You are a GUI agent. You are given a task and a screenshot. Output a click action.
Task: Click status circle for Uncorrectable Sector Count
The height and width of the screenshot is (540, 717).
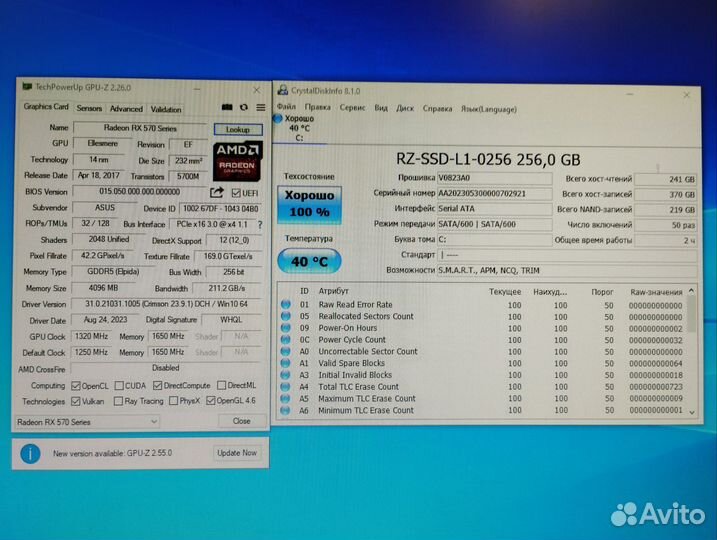[286, 351]
